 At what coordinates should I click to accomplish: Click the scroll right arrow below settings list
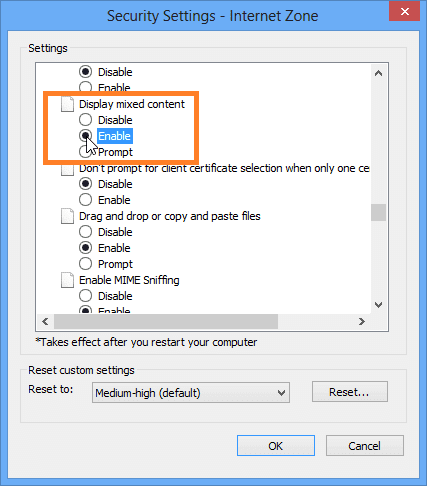362,321
